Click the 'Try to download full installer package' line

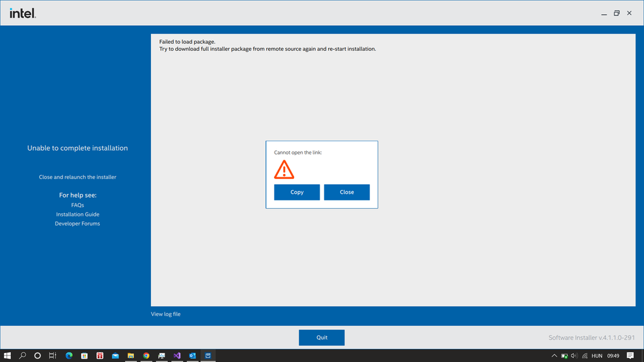click(x=268, y=49)
